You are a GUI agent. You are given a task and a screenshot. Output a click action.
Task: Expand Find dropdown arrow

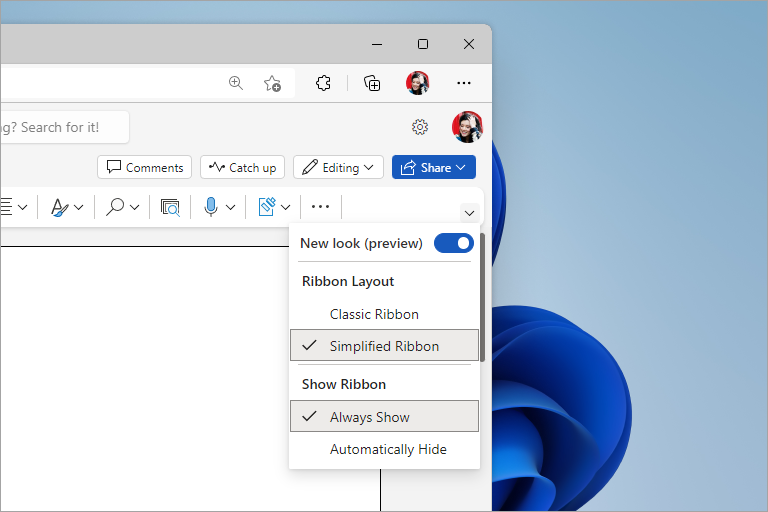click(x=135, y=207)
